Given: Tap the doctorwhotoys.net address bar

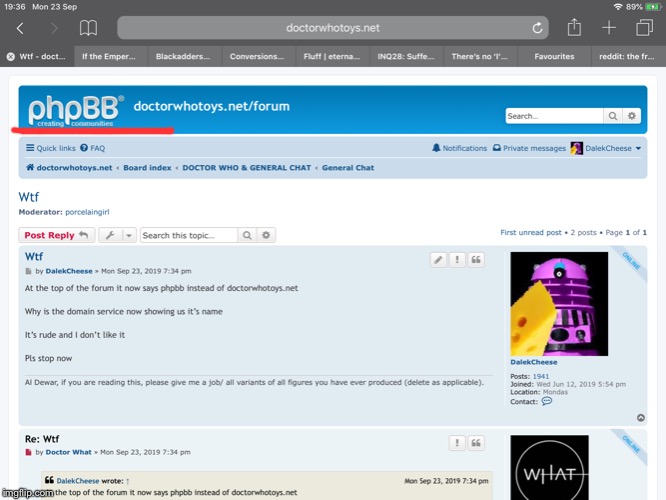Looking at the screenshot, I should [x=333, y=28].
